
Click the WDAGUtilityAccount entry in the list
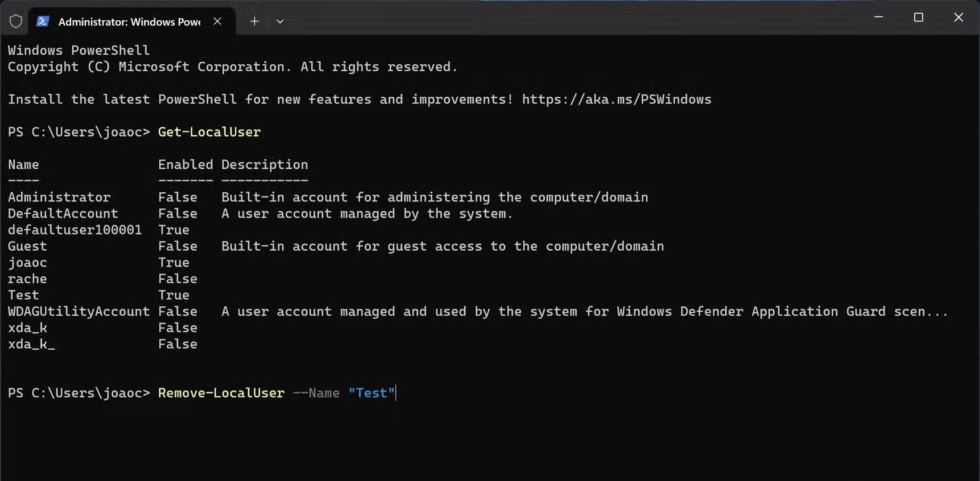[x=78, y=312]
